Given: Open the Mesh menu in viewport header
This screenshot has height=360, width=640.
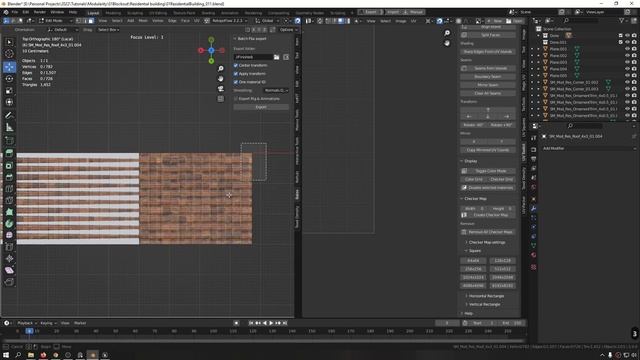Looking at the screenshot, I should tap(143, 20).
